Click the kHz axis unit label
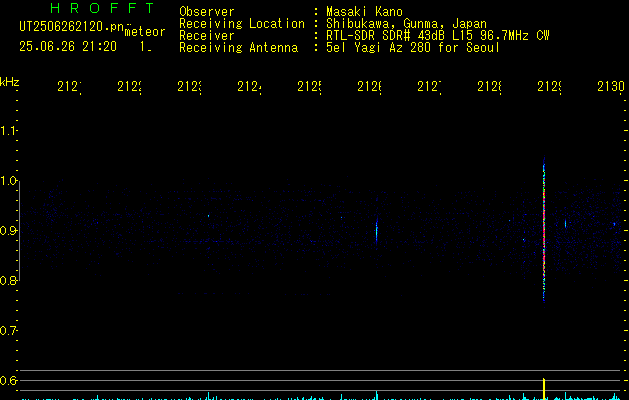Screen dimensions: 629x400 tap(9, 82)
